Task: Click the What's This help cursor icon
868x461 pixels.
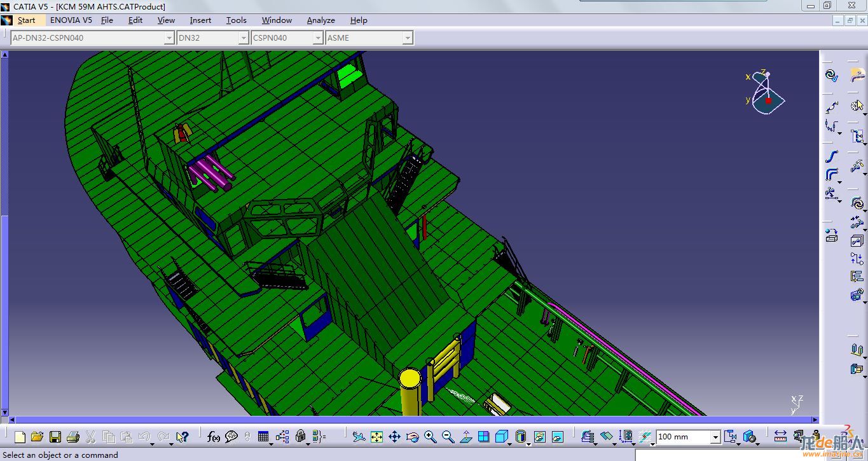Action: coord(182,437)
